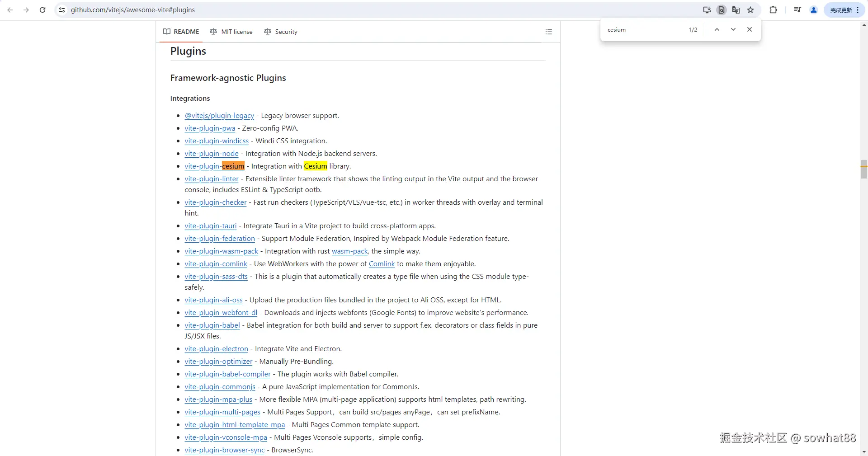
Task: Go back to the previous page
Action: [10, 10]
